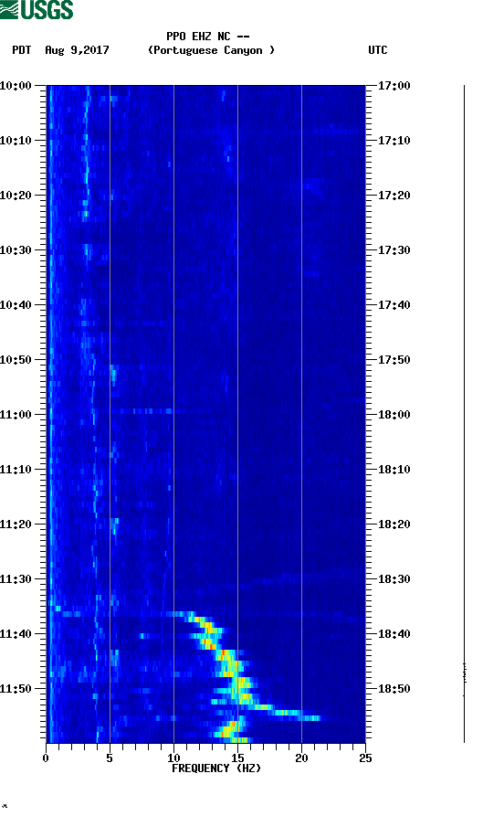Click the '15' frequency axis label
The width and height of the screenshot is (504, 816).
[x=237, y=758]
